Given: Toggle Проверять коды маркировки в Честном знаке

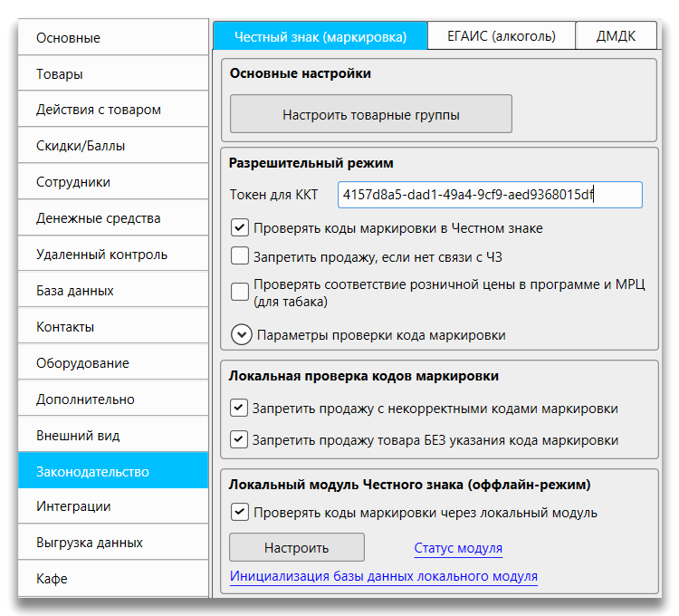Looking at the screenshot, I should tap(240, 228).
